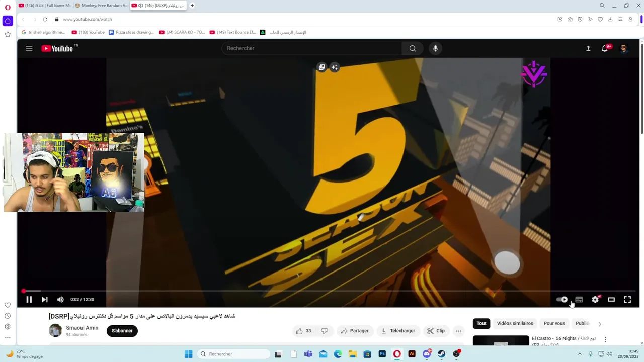
Task: Toggle the autoplay switch in the player
Action: point(562,299)
